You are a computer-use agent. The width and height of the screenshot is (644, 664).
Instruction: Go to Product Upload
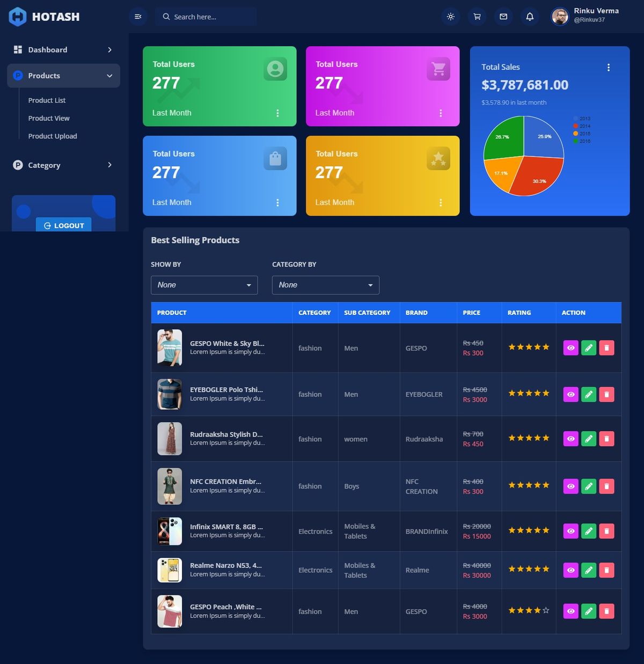click(x=53, y=136)
